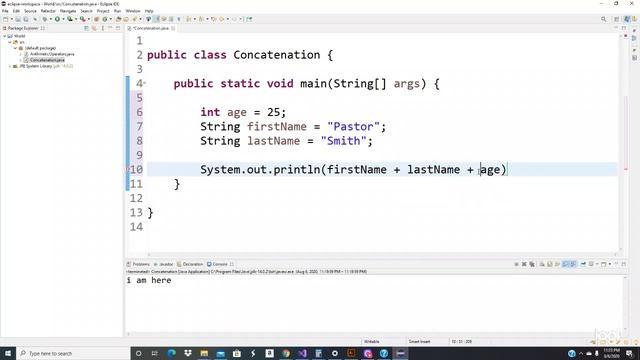Click Collapse All in Package Explorer
The width and height of the screenshot is (640, 360).
[x=87, y=28]
